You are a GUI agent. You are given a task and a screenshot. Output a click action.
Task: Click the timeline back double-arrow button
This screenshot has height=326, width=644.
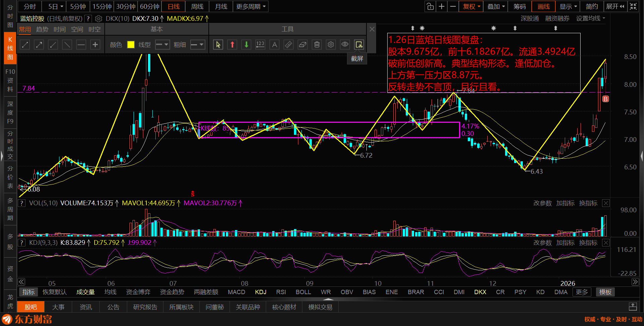pyautogui.click(x=21, y=282)
